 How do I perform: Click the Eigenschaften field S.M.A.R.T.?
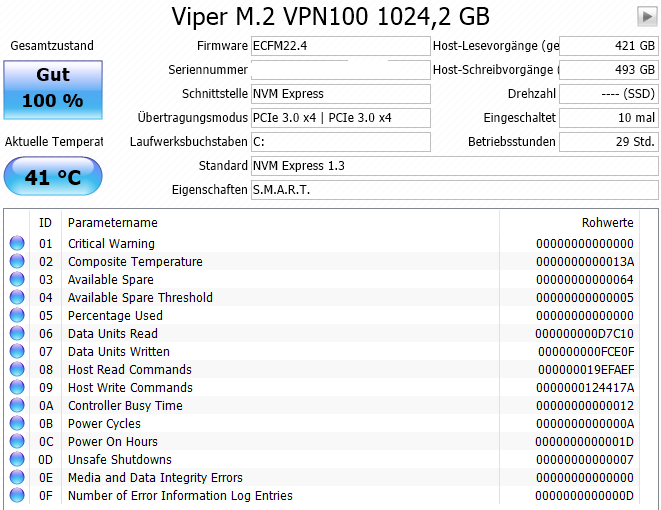(x=454, y=190)
